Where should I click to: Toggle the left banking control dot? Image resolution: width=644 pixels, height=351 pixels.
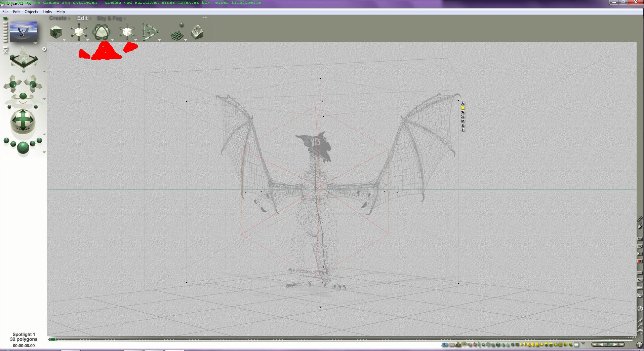[9, 107]
